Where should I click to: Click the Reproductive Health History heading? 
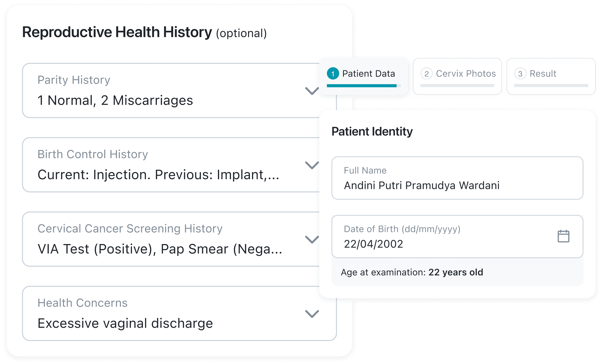point(116,32)
